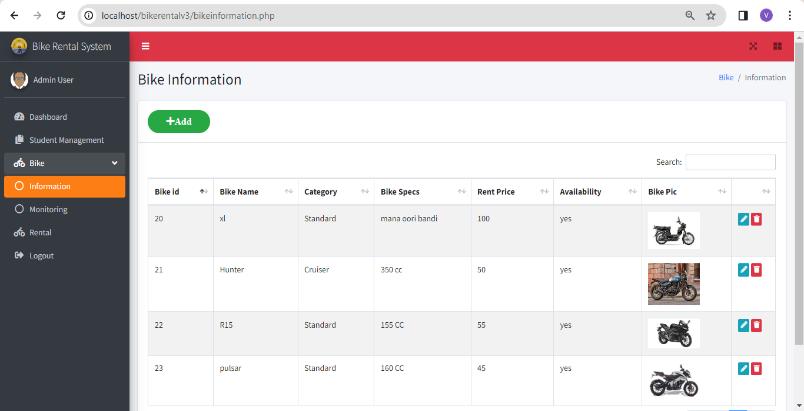Reload the browser page
This screenshot has width=804, height=411.
pos(61,15)
